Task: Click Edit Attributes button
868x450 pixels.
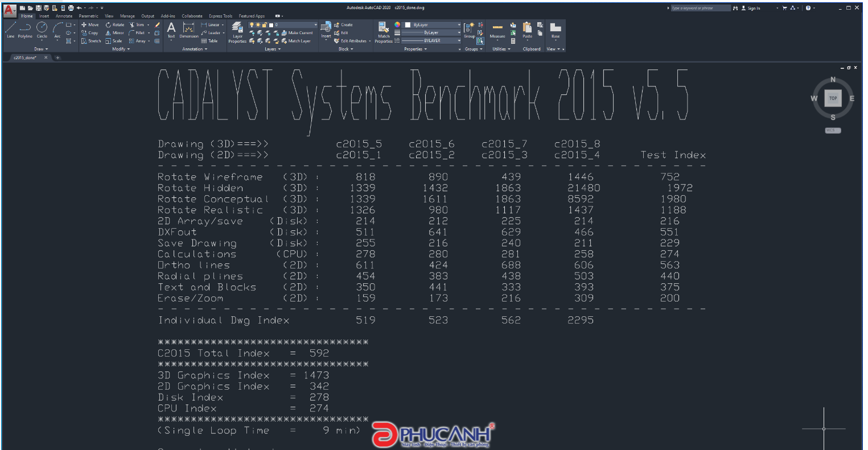Action: point(351,41)
